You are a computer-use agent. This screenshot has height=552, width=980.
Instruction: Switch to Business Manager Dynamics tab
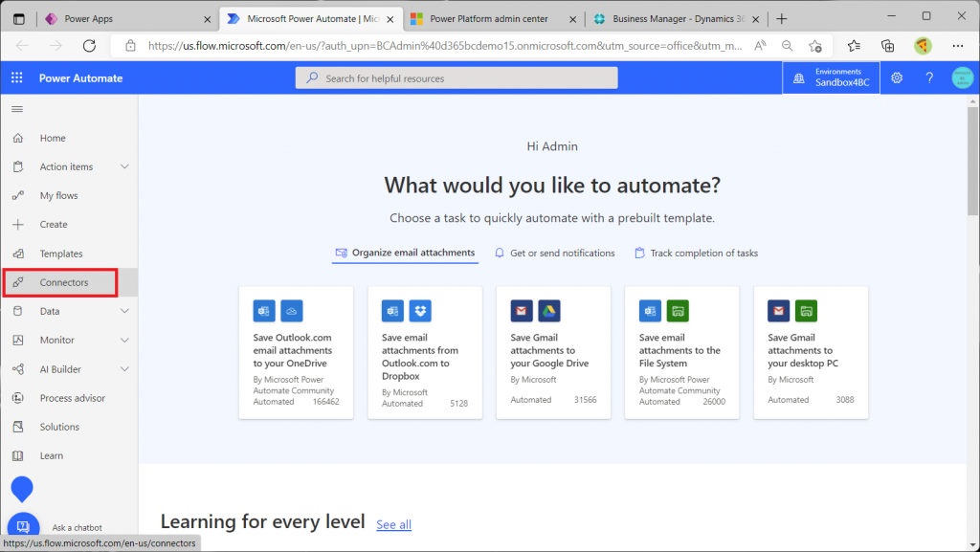(x=677, y=19)
